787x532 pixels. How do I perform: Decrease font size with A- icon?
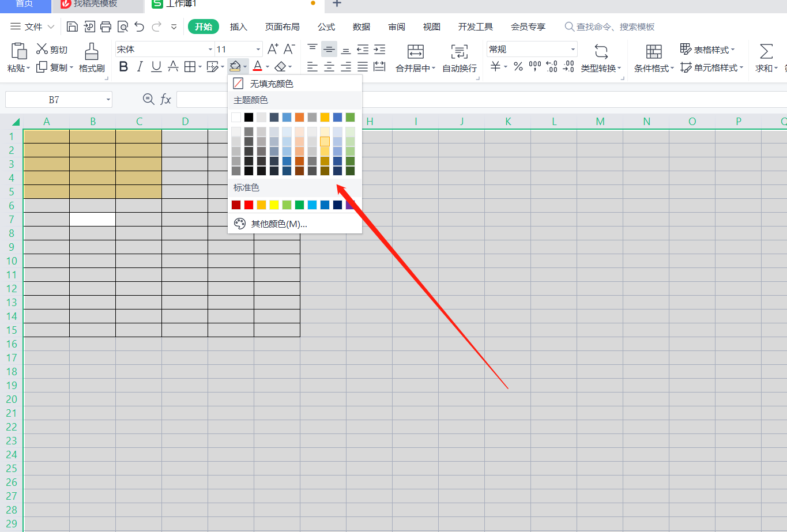point(289,49)
